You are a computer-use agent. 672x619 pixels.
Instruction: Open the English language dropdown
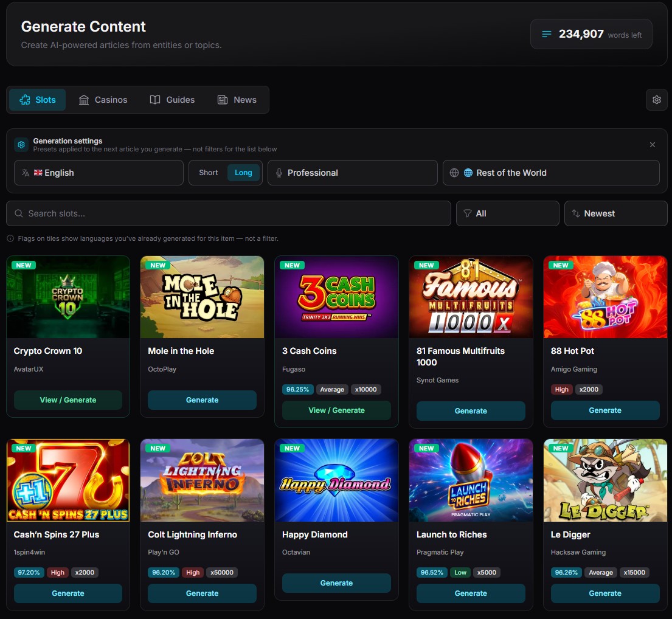pyautogui.click(x=99, y=173)
